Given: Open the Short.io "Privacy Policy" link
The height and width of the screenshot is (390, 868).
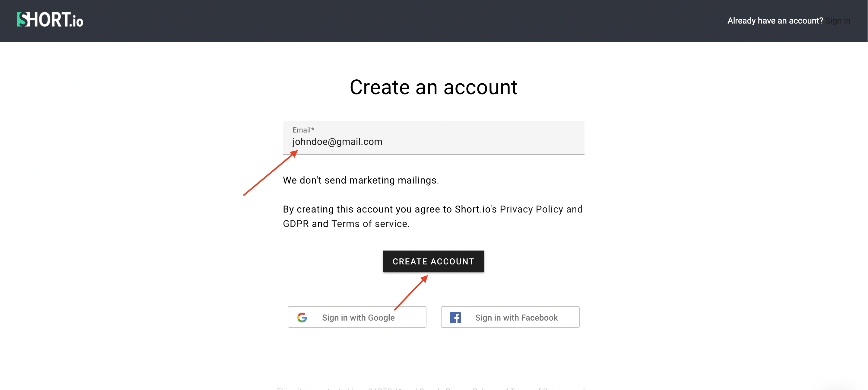Looking at the screenshot, I should pyautogui.click(x=531, y=209).
